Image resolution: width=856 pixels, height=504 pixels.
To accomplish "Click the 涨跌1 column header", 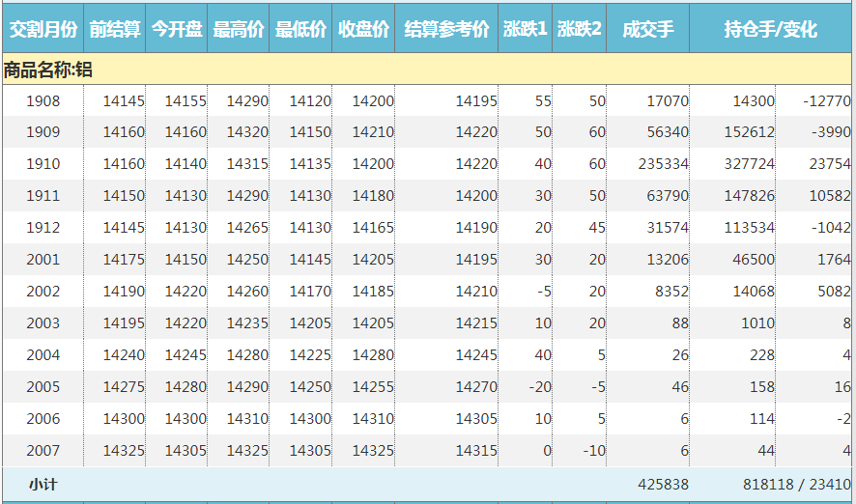I will [526, 29].
